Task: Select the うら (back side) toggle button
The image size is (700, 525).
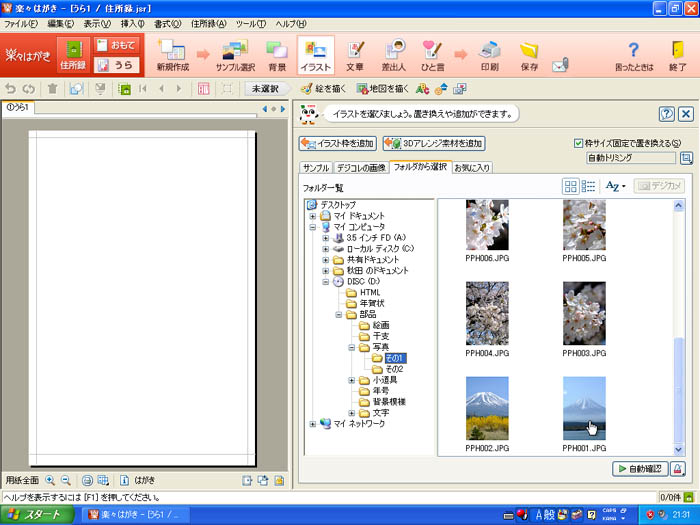Action: 116,65
